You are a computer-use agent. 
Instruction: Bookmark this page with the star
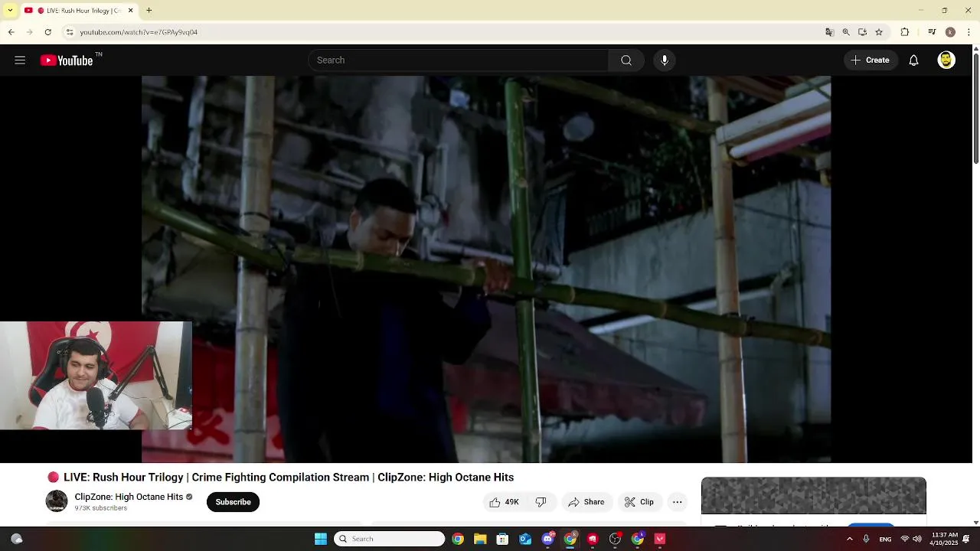pyautogui.click(x=879, y=32)
